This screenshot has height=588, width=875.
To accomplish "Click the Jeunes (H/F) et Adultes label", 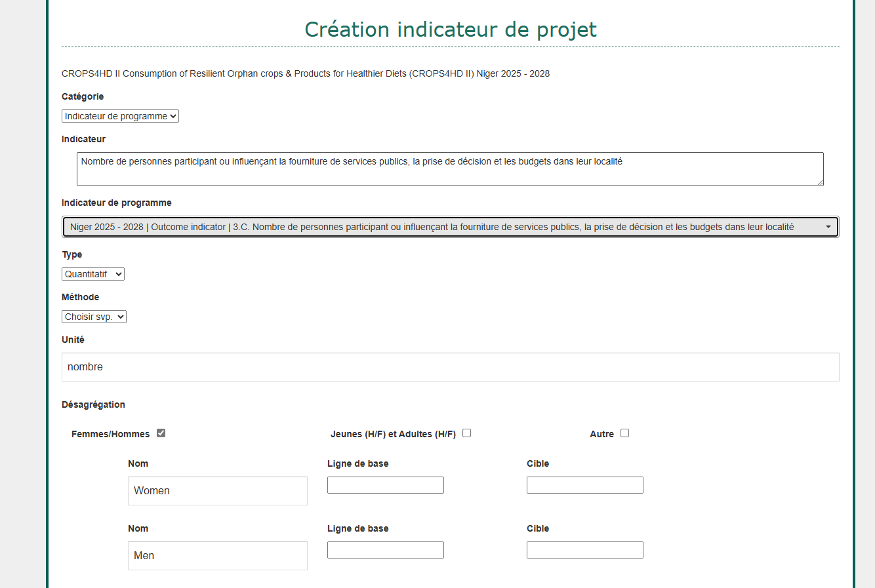I will pos(393,434).
